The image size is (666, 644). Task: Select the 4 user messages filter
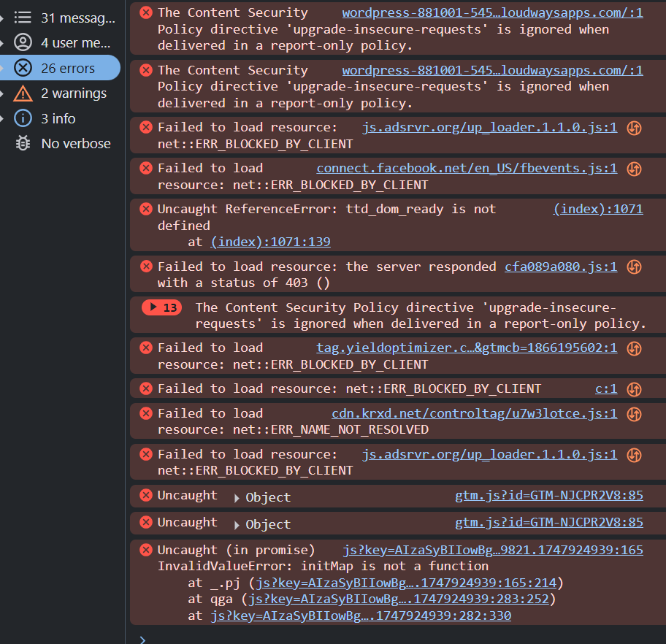tap(61, 43)
